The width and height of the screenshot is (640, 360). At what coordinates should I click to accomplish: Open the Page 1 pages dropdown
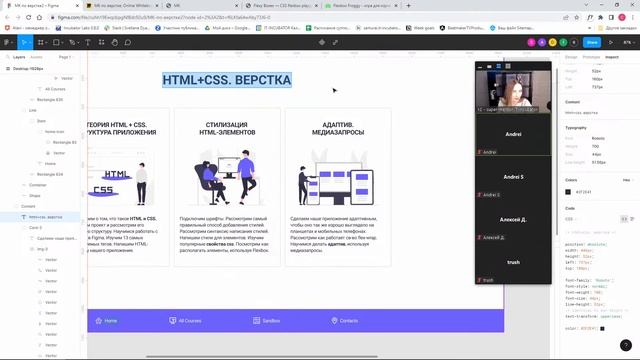point(66,57)
